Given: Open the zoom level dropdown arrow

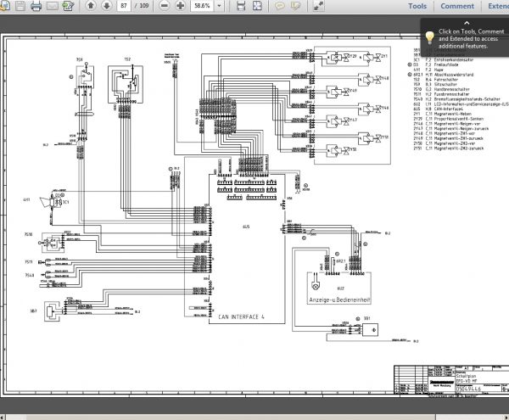Looking at the screenshot, I should (220, 6).
